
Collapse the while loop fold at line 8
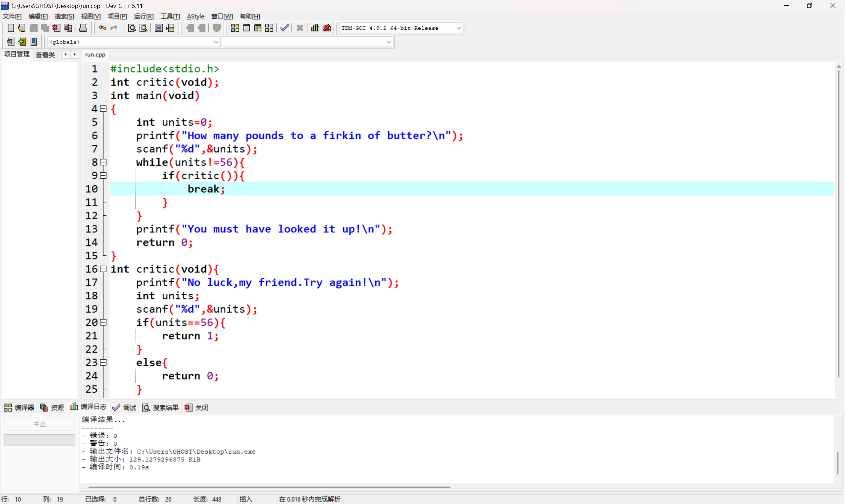(x=103, y=162)
